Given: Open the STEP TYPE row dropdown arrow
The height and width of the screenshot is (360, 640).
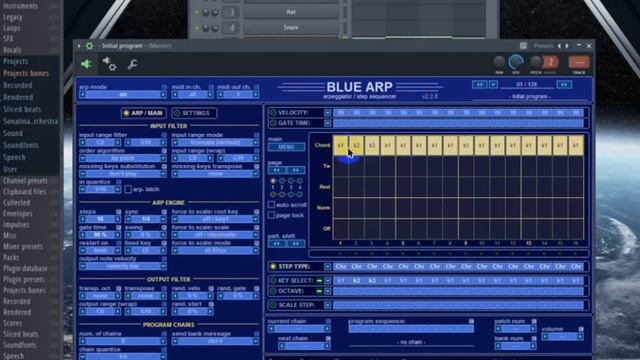Looking at the screenshot, I should pyautogui.click(x=327, y=267).
